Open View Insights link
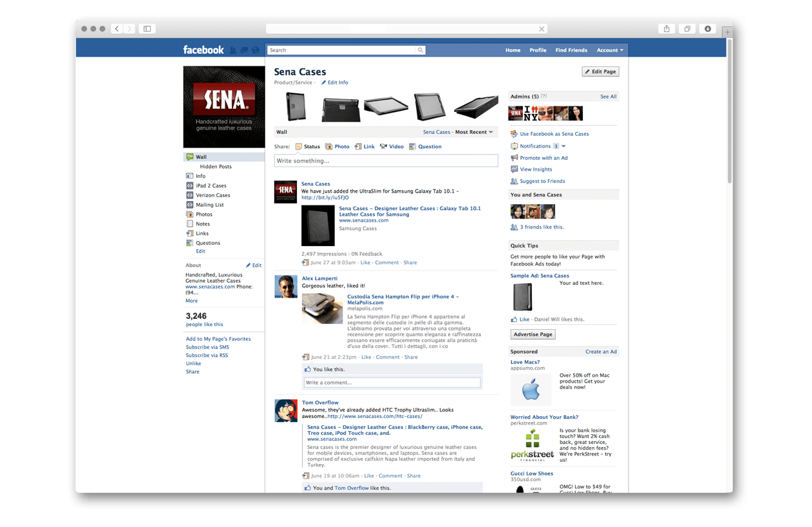This screenshot has height=527, width=812. pos(536,169)
